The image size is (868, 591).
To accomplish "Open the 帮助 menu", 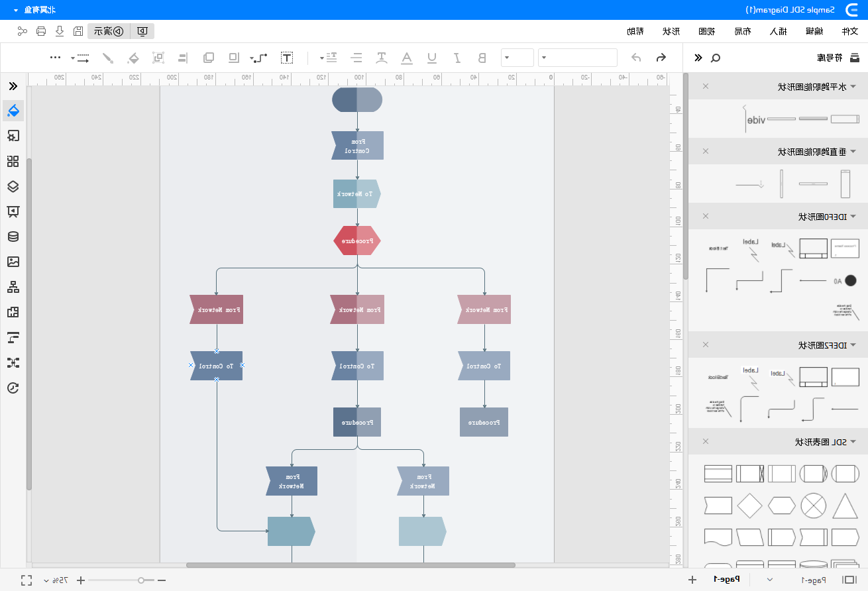I will (635, 31).
